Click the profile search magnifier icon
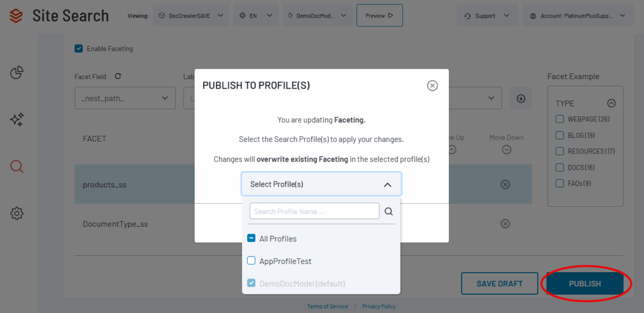The image size is (644, 313). click(x=389, y=211)
